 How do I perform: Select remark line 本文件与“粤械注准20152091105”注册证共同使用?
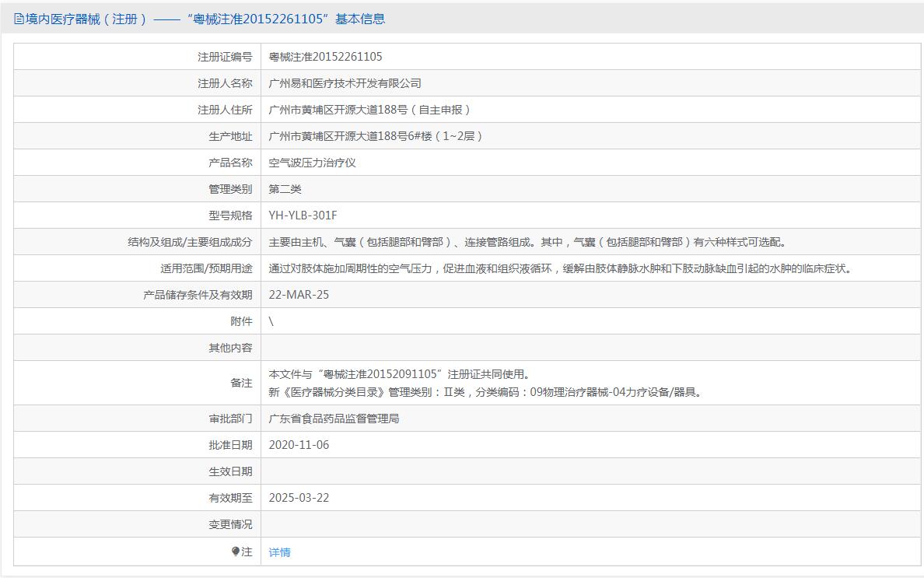[x=399, y=374]
